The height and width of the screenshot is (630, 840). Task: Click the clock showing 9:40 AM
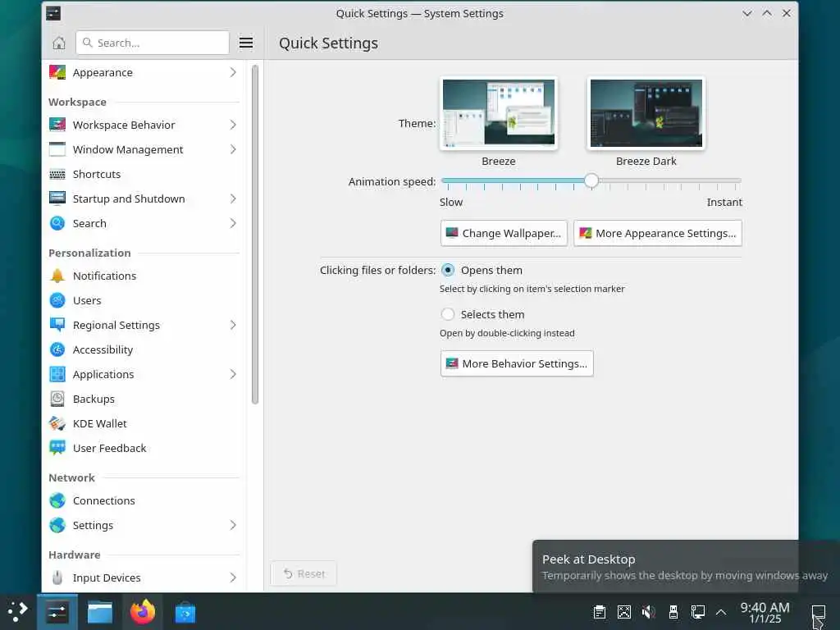click(x=765, y=612)
